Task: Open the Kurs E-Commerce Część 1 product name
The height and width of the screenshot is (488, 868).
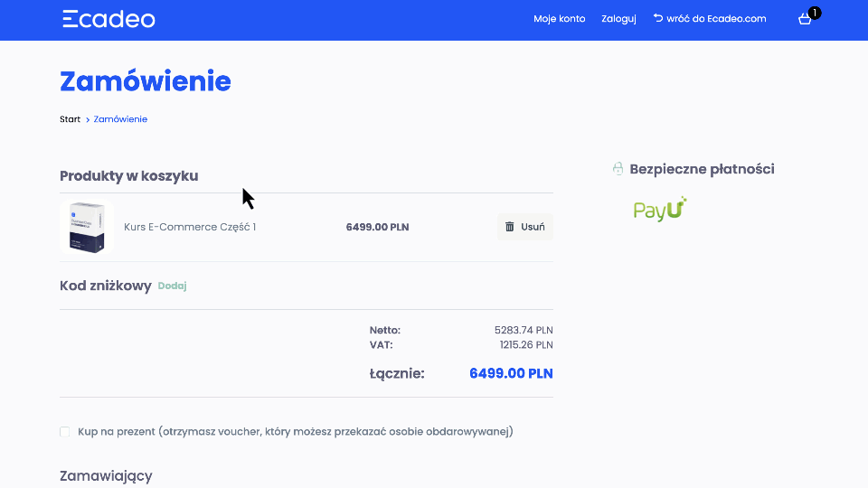Action: coord(190,227)
